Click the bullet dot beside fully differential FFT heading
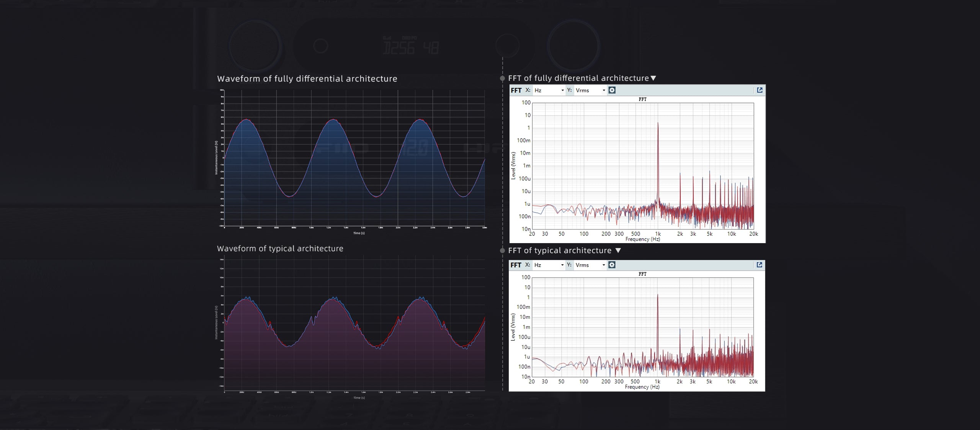The image size is (980, 430). click(x=502, y=78)
